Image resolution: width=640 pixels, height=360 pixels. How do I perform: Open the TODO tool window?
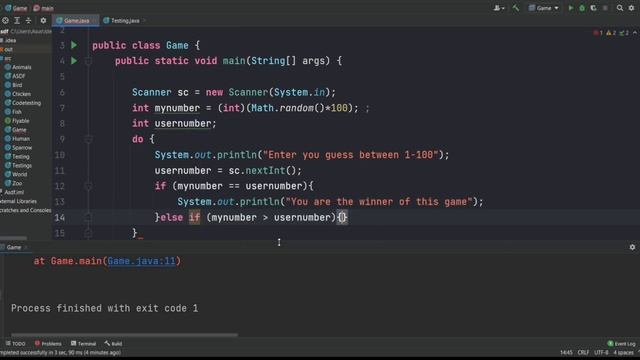[16, 344]
